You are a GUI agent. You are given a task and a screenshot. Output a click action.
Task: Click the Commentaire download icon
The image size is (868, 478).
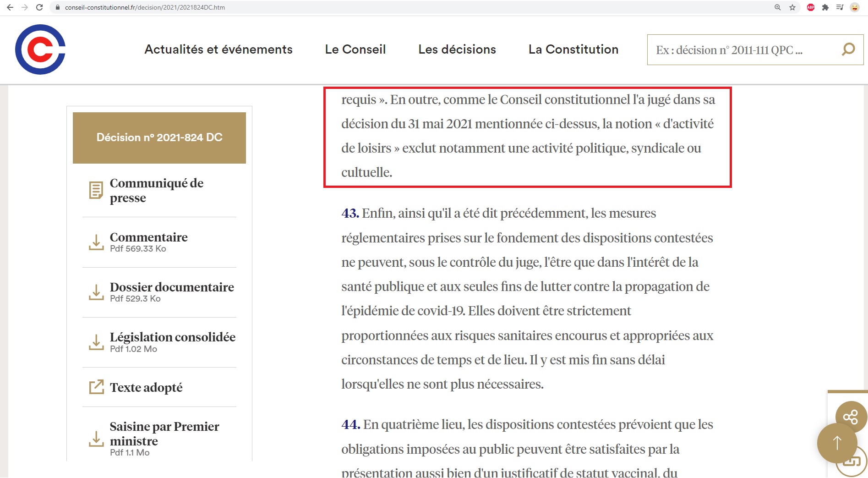(96, 242)
